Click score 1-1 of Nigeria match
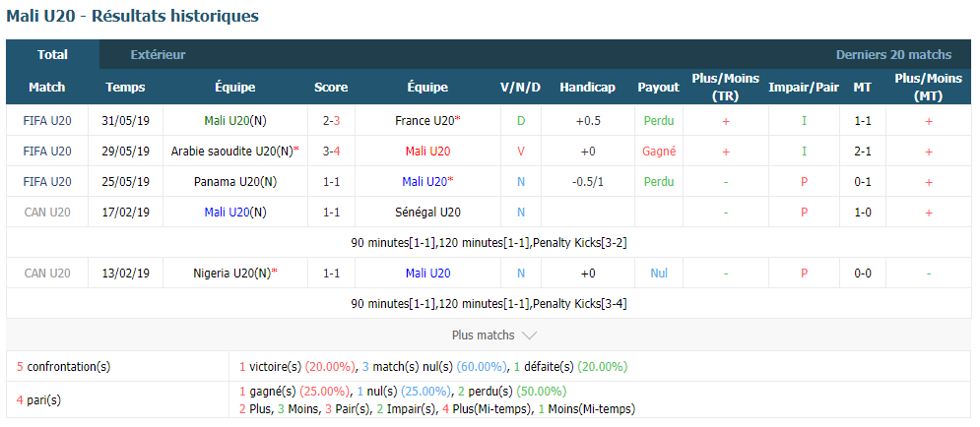The height and width of the screenshot is (427, 980). coord(331,274)
